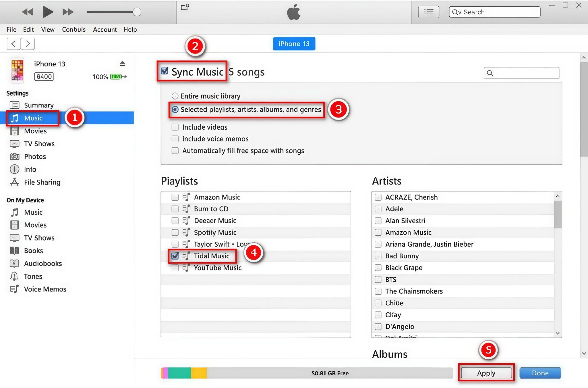Open the Edit menu
Screen dimensions: 588x388
pos(28,29)
